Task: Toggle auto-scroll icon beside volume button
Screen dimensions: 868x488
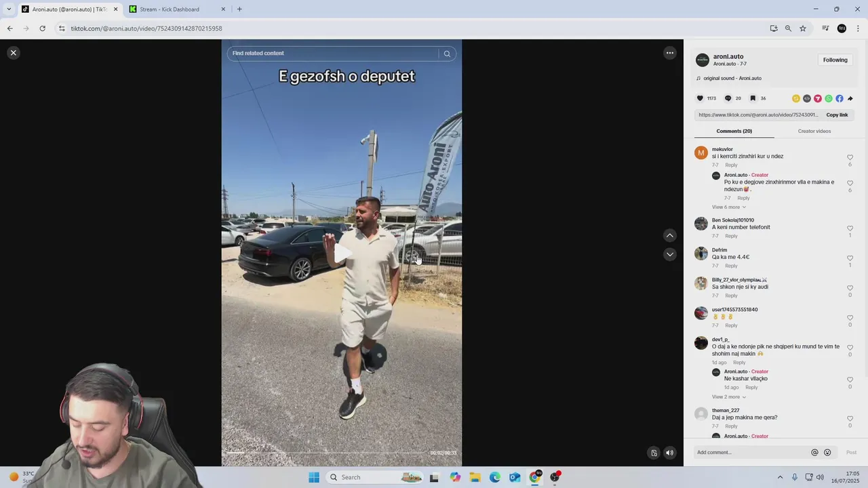Action: (654, 453)
